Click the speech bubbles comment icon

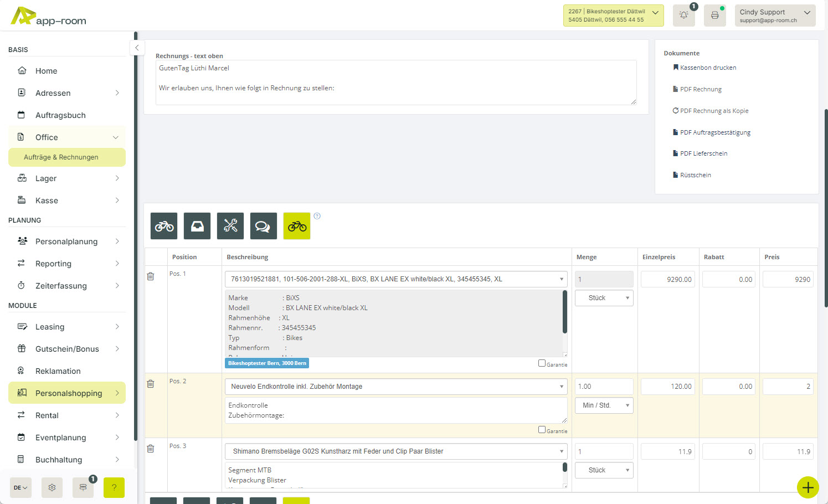pyautogui.click(x=264, y=226)
